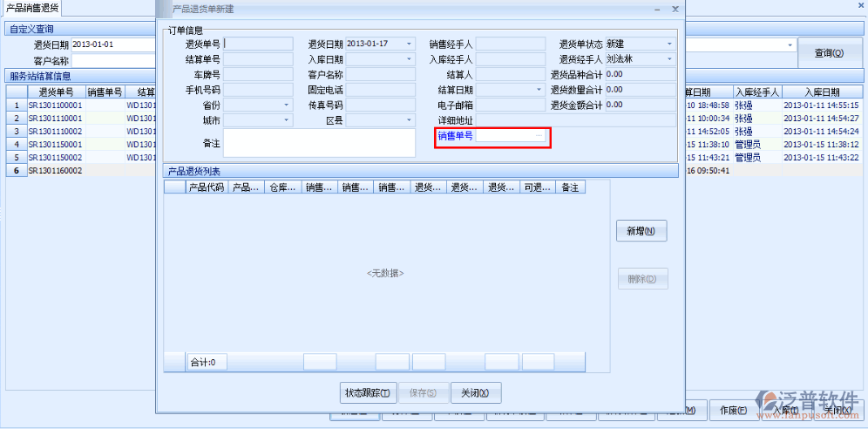
Task: Expand the 省份 dropdown
Action: tap(286, 105)
